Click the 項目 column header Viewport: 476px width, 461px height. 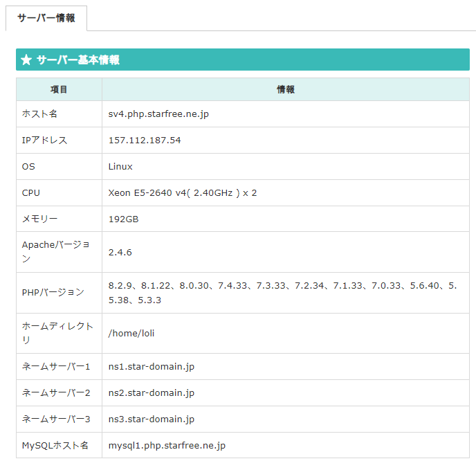59,90
